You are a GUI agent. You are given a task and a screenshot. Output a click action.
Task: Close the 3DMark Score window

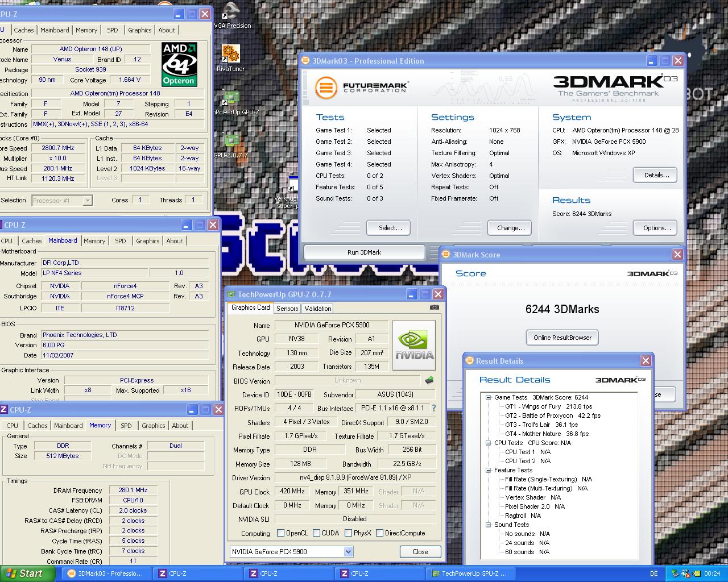[677, 255]
